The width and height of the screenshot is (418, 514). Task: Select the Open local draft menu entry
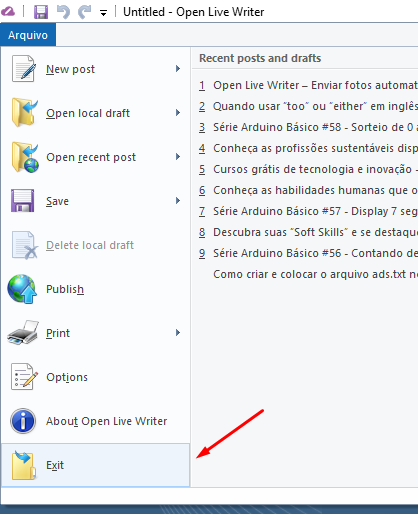96,113
